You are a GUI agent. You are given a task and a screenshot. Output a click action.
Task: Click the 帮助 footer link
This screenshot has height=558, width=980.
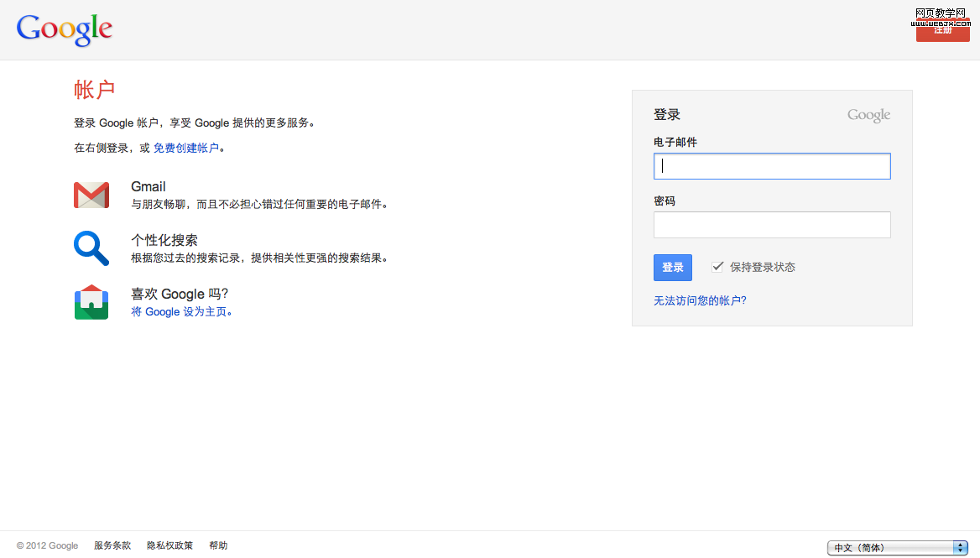[x=218, y=545]
